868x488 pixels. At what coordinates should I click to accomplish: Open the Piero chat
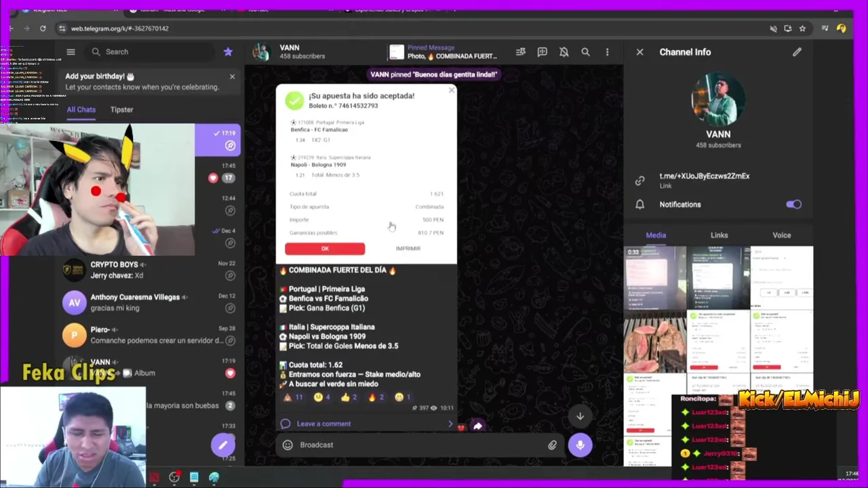pos(149,335)
